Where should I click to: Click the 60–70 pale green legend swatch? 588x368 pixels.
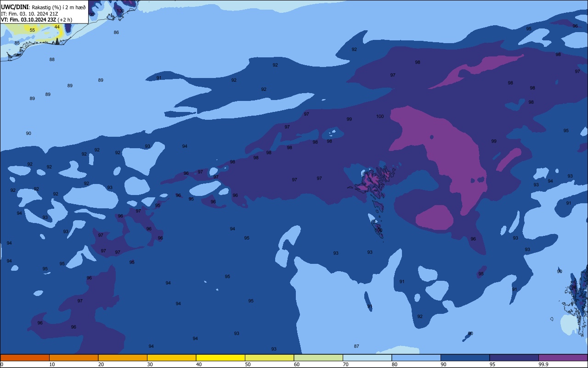point(318,357)
